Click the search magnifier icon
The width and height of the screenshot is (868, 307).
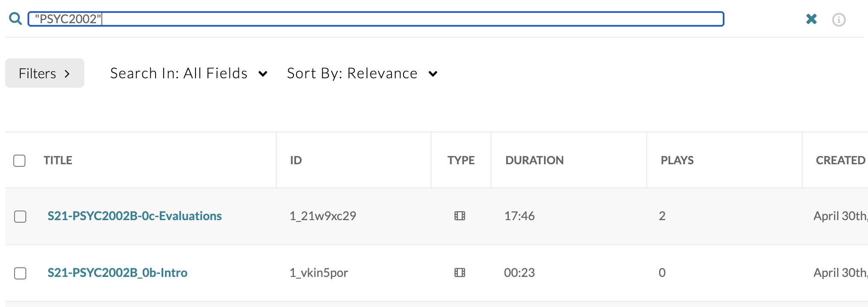(x=15, y=19)
